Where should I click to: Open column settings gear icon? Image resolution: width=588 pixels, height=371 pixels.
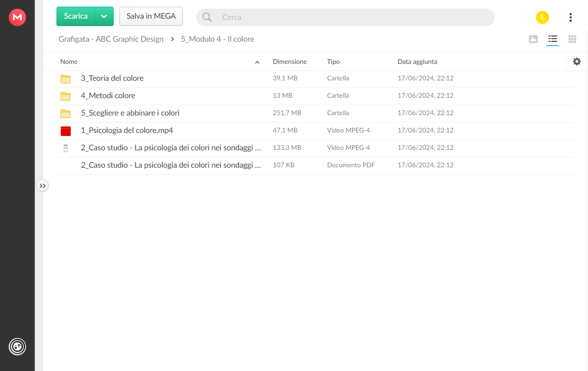tap(577, 62)
